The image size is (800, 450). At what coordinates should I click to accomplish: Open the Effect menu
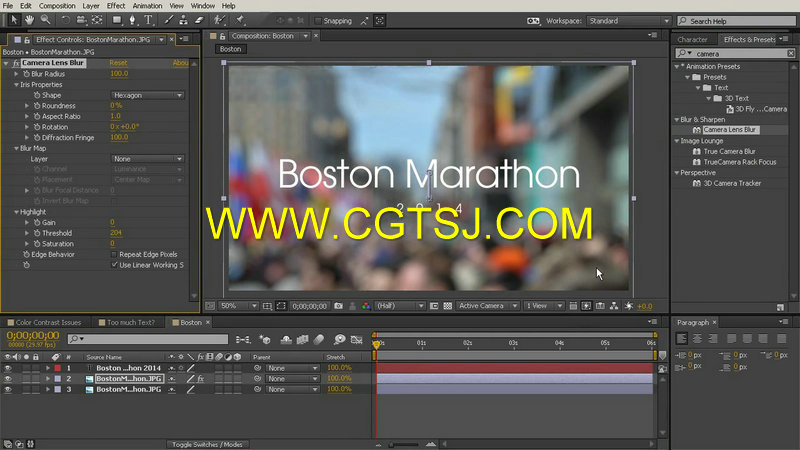[x=116, y=6]
